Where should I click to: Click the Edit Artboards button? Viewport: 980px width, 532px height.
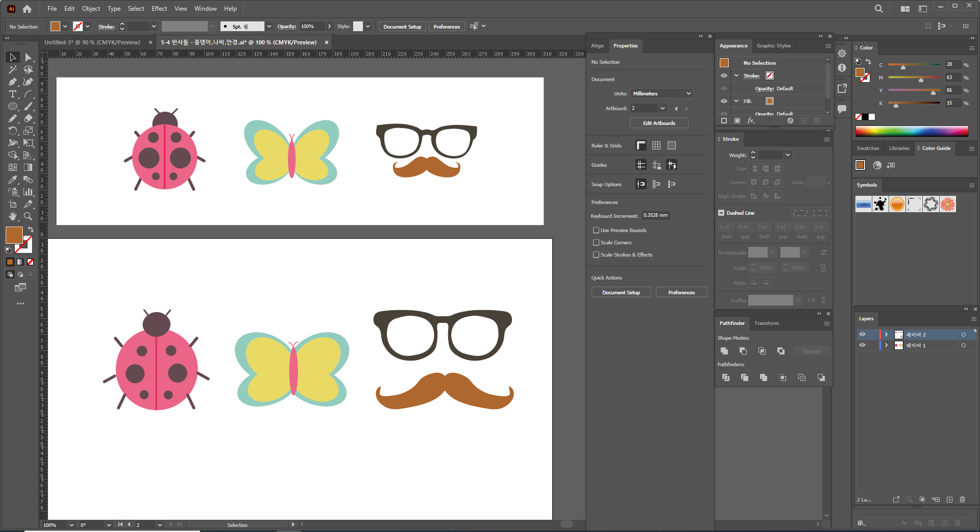coord(658,123)
